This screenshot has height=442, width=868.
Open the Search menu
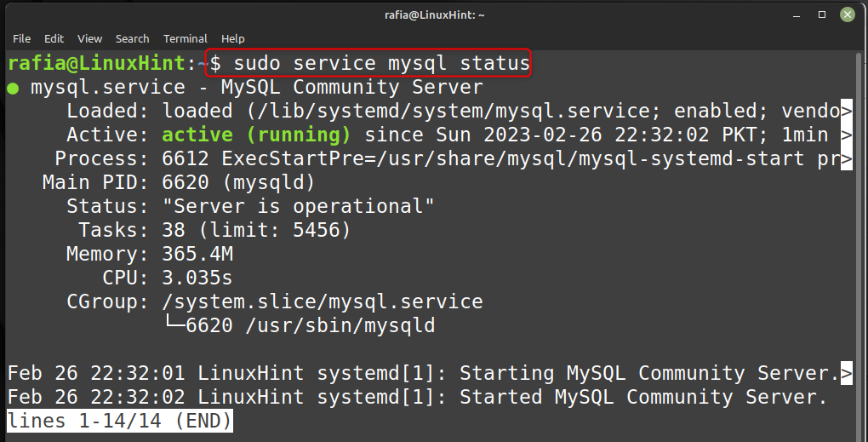click(x=132, y=39)
